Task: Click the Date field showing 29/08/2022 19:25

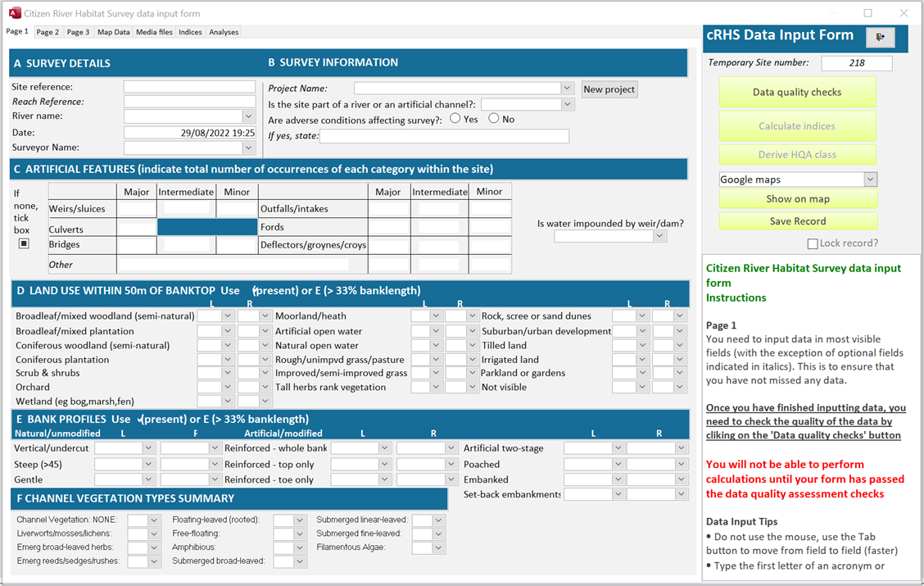Action: click(190, 133)
